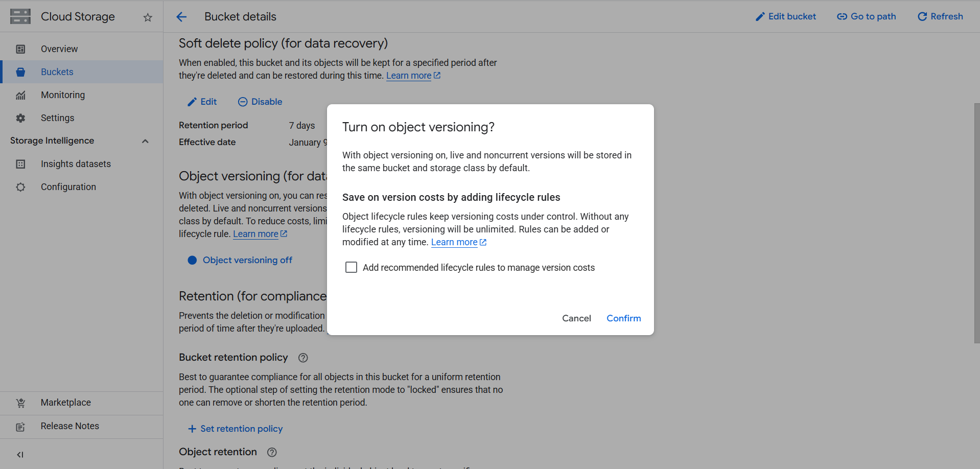This screenshot has height=469, width=980.
Task: Click the Cloud Storage logo icon
Action: (x=20, y=16)
